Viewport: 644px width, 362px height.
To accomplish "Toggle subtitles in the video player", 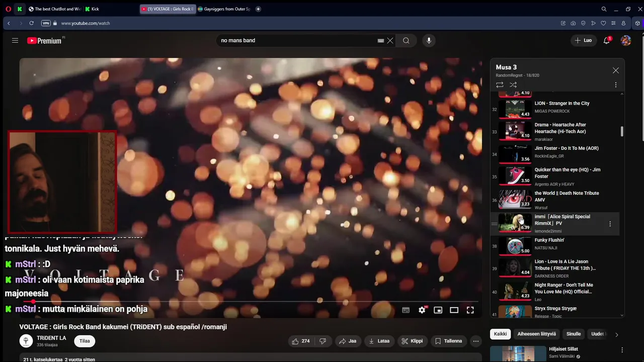I will coord(406,310).
